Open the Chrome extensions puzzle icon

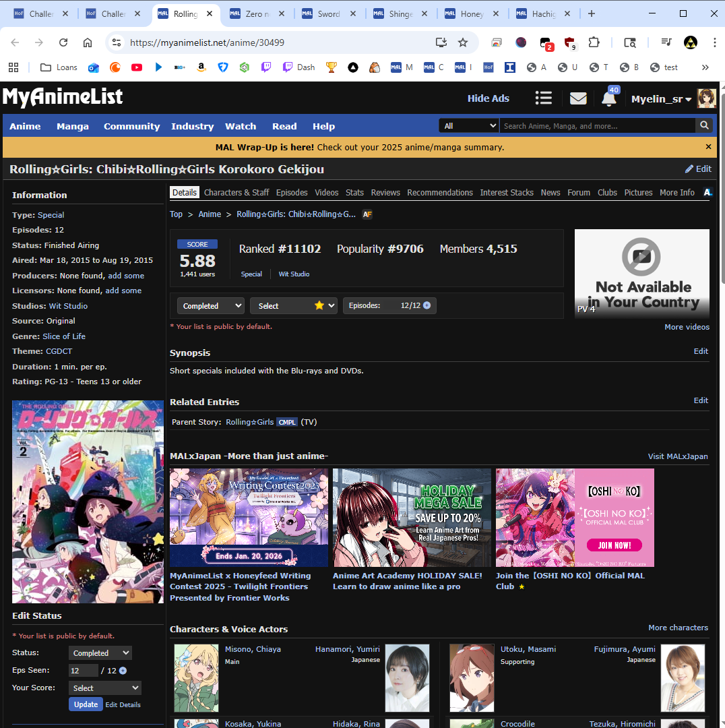point(594,42)
